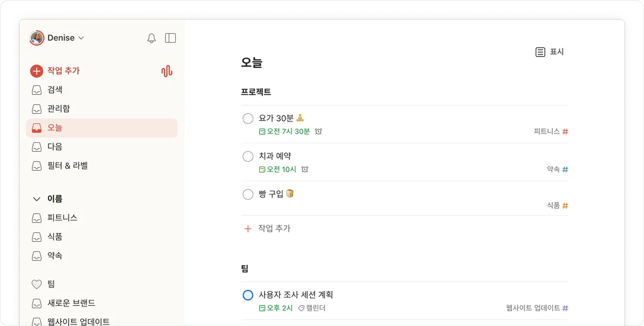This screenshot has width=644, height=326.
Task: Check the blue 사용자 조사 세션 계획 circle
Action: [x=248, y=295]
